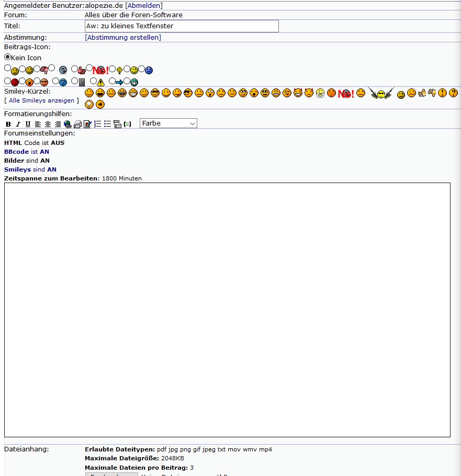
Task: Click the Abmelden logout link
Action: click(x=144, y=6)
